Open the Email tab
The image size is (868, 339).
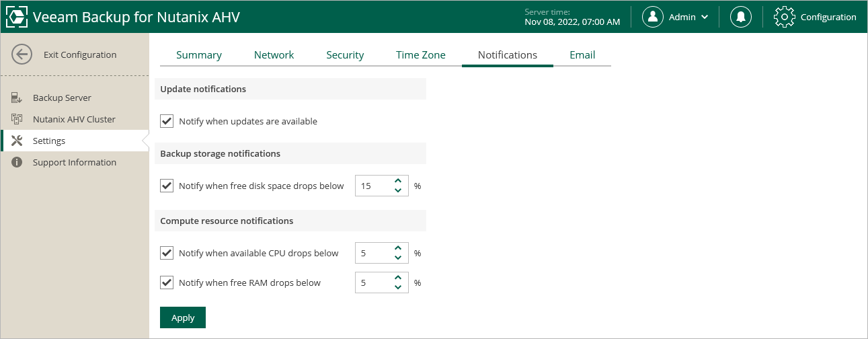(x=582, y=55)
